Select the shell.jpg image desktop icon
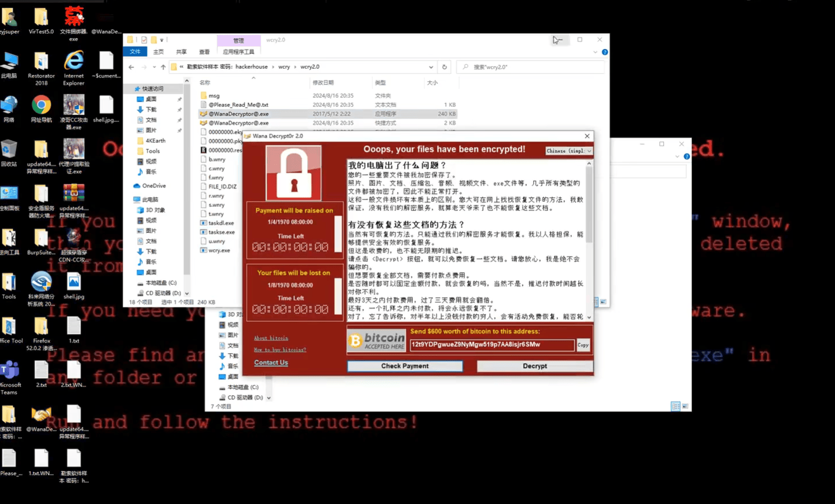The image size is (835, 504). [x=73, y=287]
